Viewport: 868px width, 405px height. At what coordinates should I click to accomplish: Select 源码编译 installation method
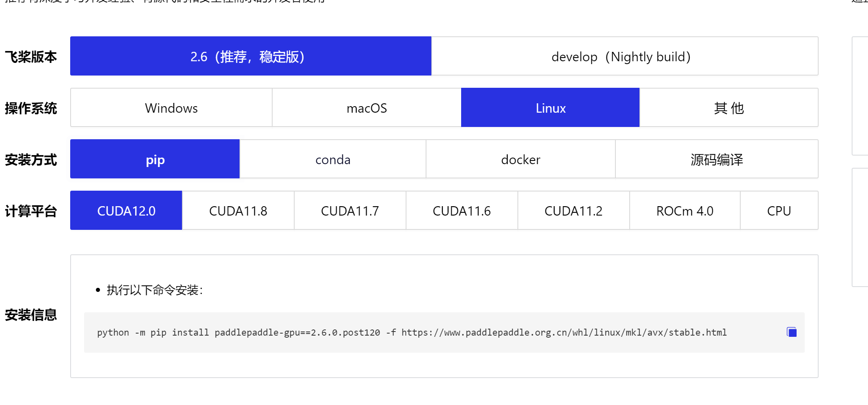pos(717,159)
